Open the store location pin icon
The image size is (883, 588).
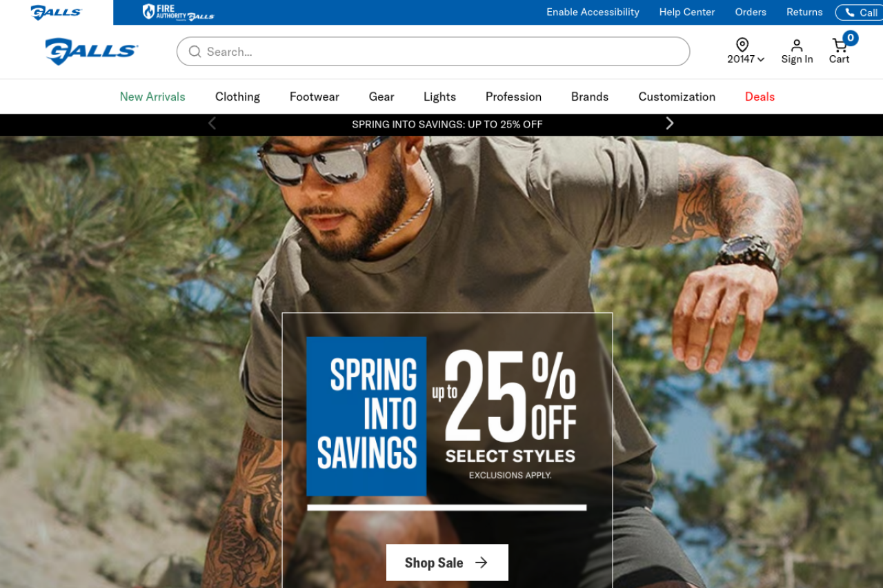(x=742, y=45)
